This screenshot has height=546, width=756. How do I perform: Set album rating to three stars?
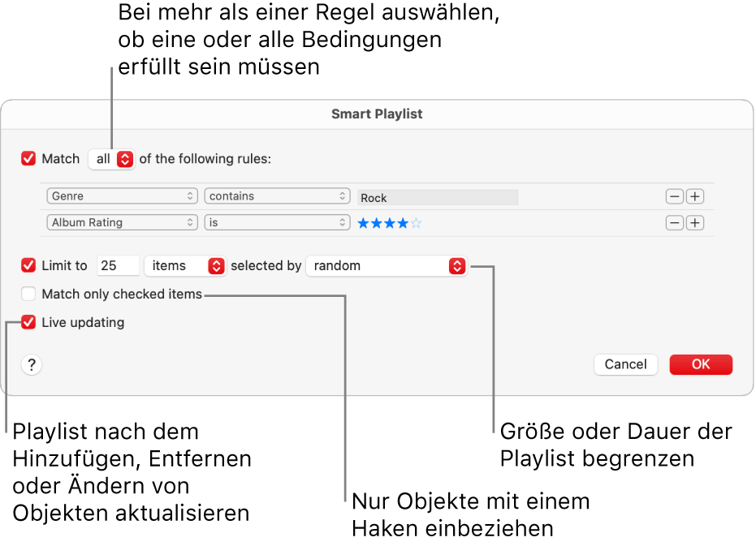coord(391,223)
